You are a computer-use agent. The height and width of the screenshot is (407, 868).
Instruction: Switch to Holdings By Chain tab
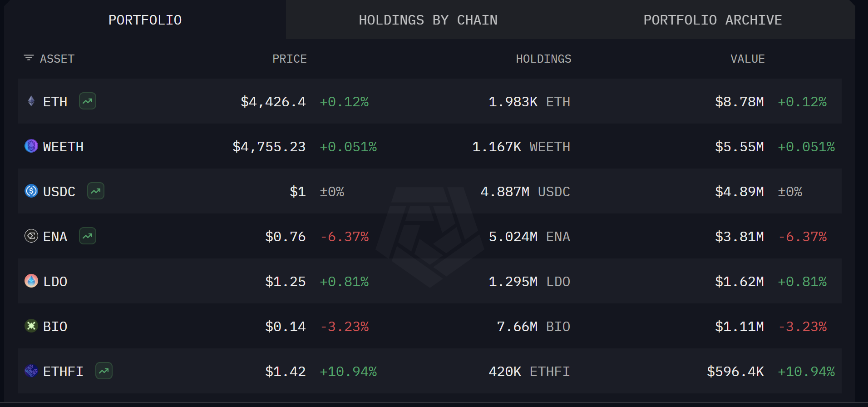tap(428, 20)
